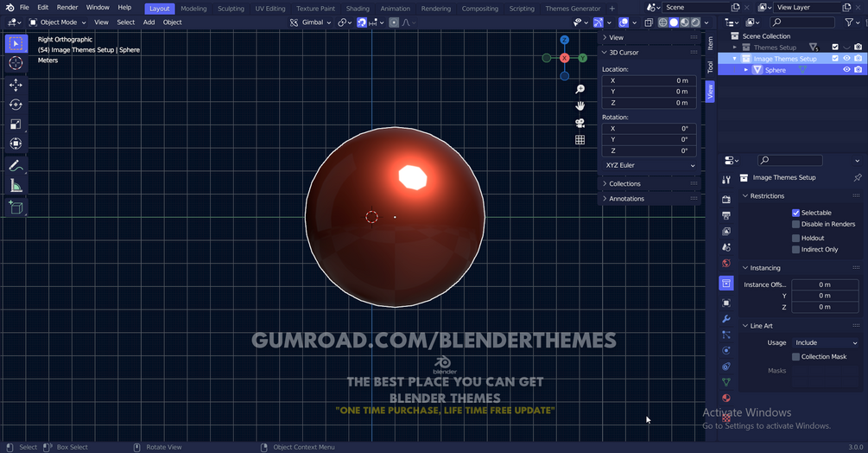Switch orthographic/perspective grid icon

tap(580, 140)
